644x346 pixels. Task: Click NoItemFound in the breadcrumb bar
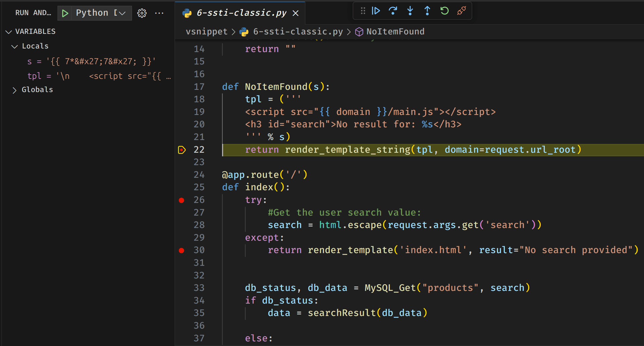[x=395, y=31]
